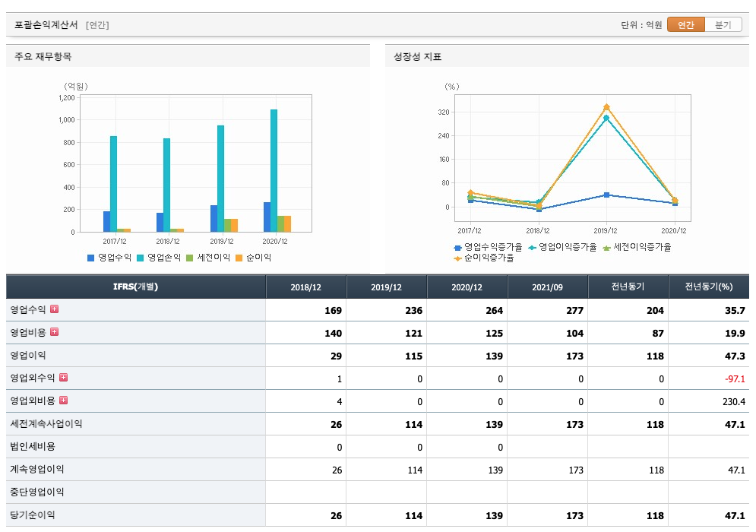Click the 2018/12 영업손익 teal bar
The width and height of the screenshot is (756, 532).
pyautogui.click(x=167, y=185)
